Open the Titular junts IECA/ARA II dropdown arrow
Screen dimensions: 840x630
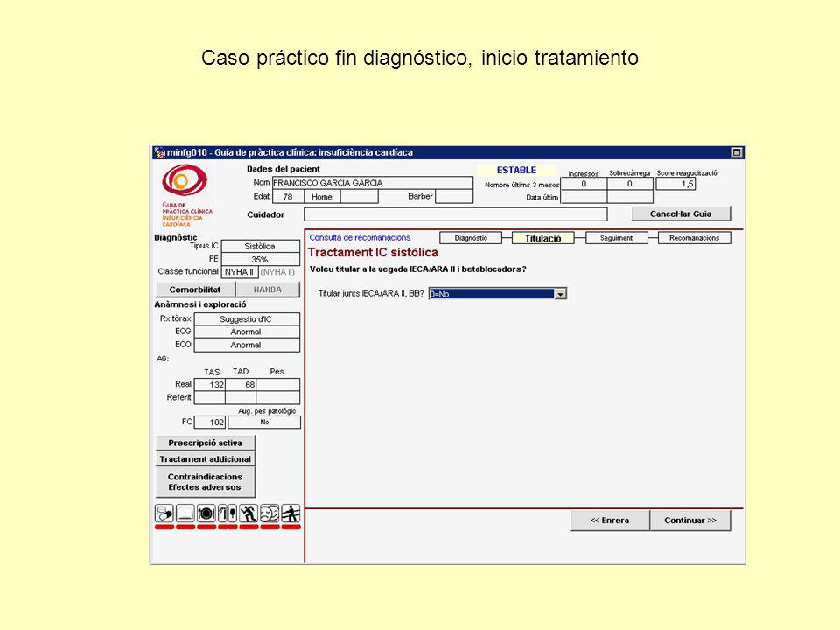pos(560,294)
